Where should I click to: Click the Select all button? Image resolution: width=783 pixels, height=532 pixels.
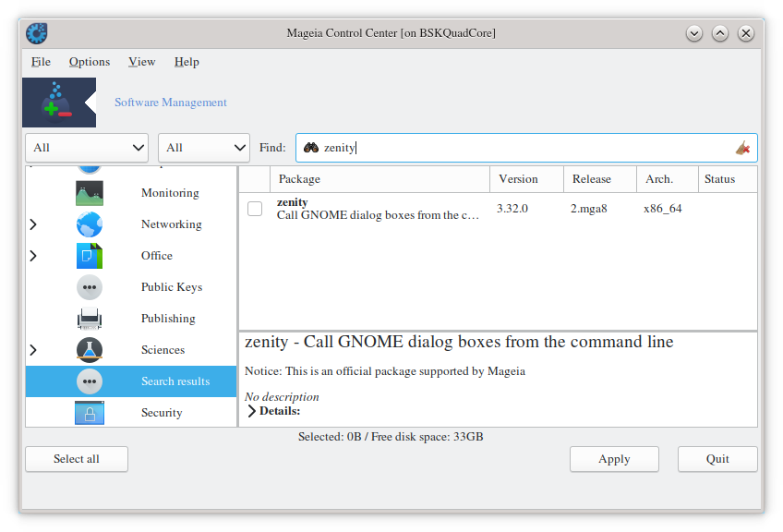[77, 459]
